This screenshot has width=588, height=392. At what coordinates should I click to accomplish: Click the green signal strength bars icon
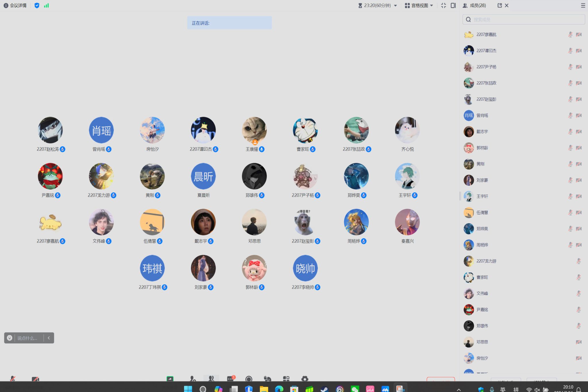click(x=46, y=5)
